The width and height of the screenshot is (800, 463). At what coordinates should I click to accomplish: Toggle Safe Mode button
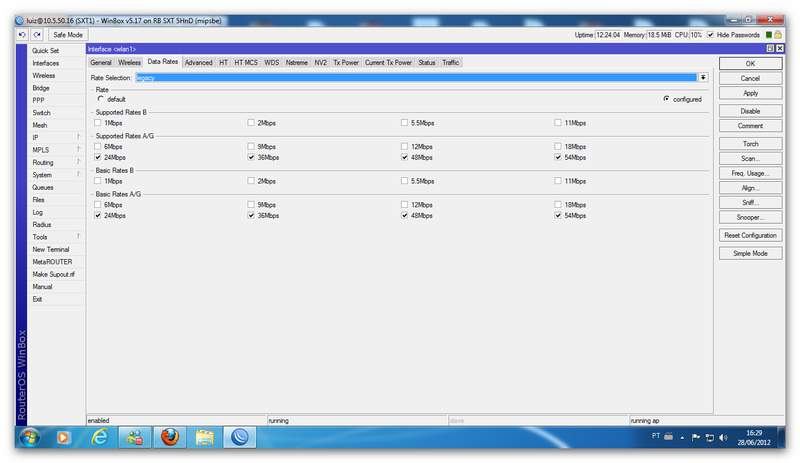[x=68, y=35]
